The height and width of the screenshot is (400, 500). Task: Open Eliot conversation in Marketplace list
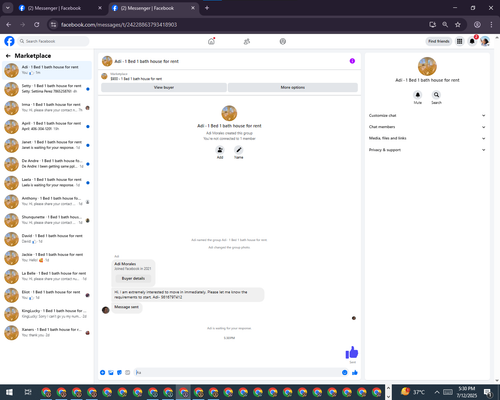(x=47, y=295)
